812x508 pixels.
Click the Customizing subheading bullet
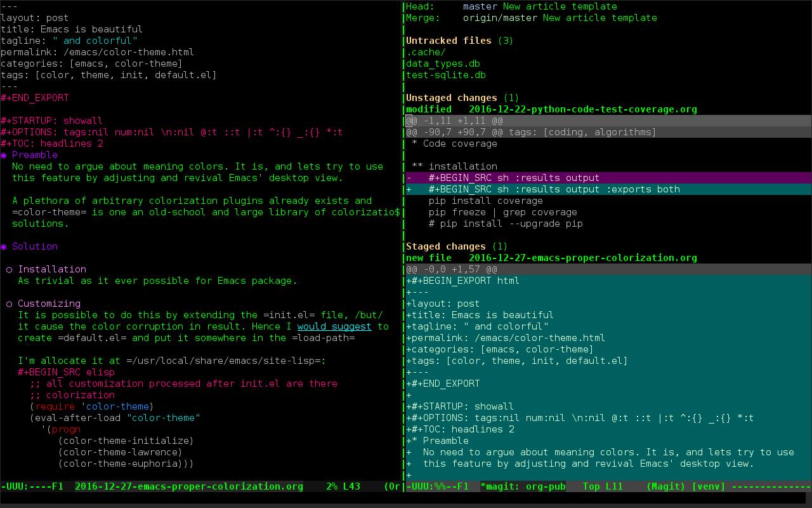[x=10, y=304]
